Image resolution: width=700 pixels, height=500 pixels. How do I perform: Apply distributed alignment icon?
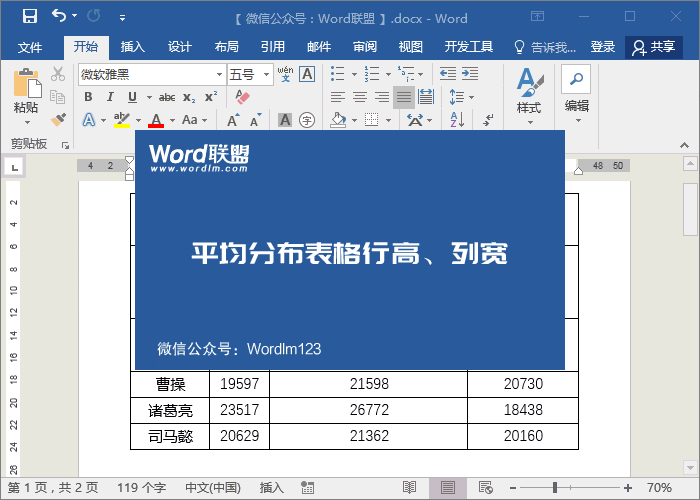[x=426, y=97]
